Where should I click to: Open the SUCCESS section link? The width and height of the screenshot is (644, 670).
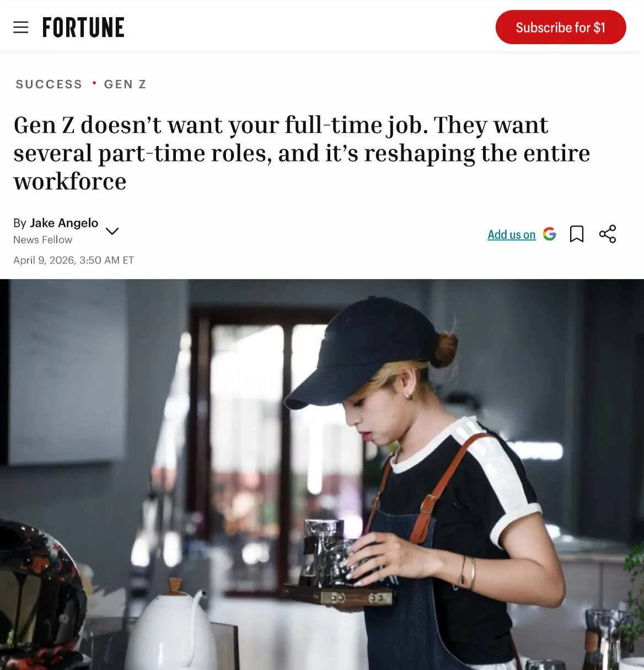pyautogui.click(x=49, y=84)
